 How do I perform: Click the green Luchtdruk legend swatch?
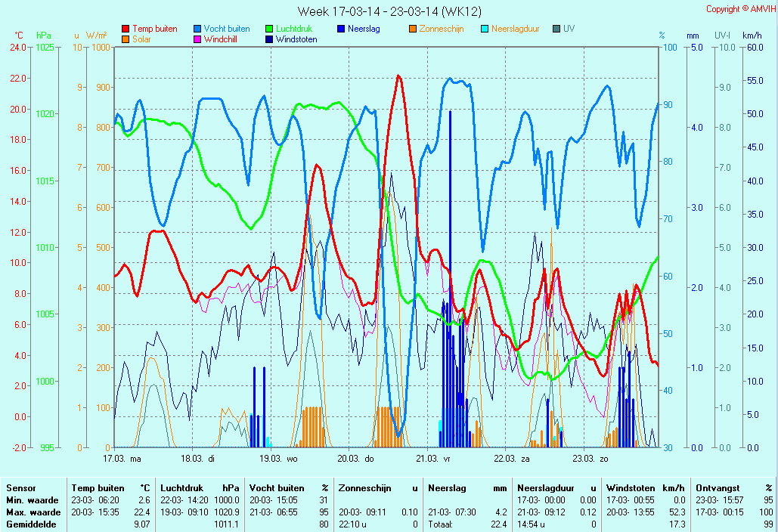tap(269, 29)
